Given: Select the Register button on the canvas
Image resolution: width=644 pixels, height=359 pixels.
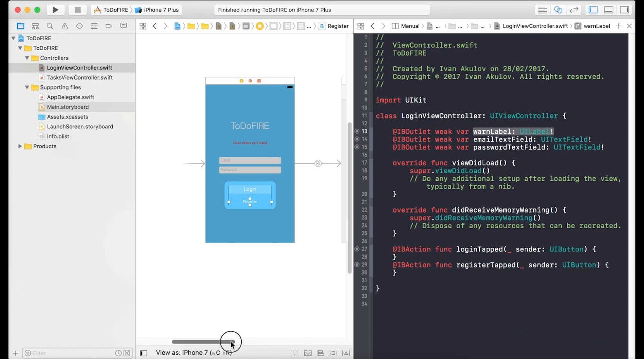Looking at the screenshot, I should (x=250, y=201).
